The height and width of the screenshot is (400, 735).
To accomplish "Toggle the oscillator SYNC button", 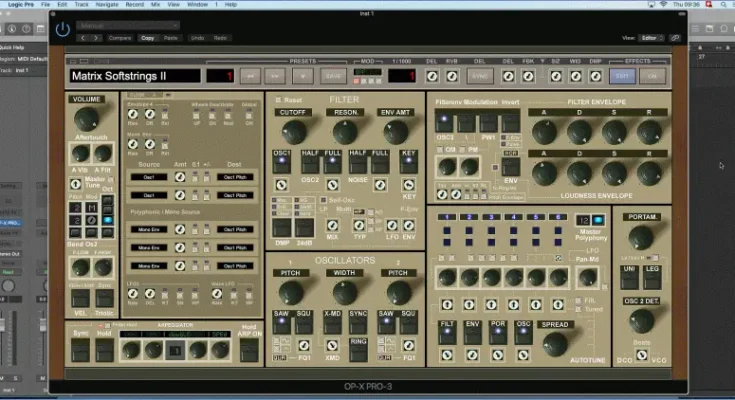I will click(x=357, y=320).
